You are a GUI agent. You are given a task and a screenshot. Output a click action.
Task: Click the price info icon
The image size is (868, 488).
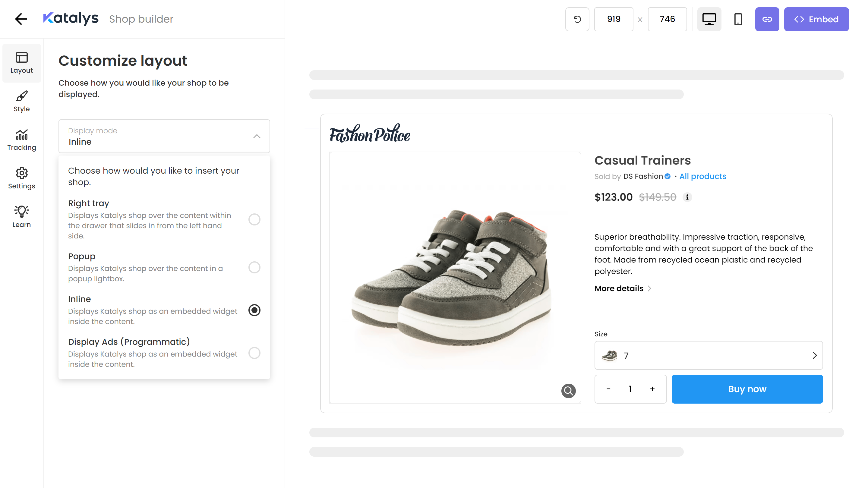pyautogui.click(x=687, y=197)
